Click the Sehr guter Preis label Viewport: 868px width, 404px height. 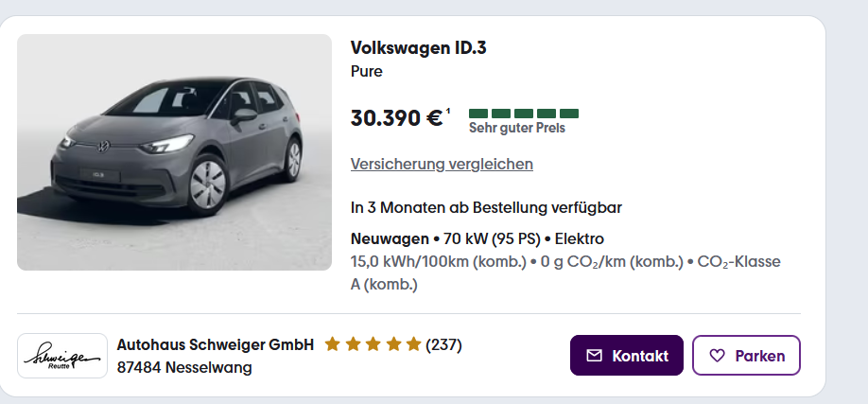tap(516, 128)
